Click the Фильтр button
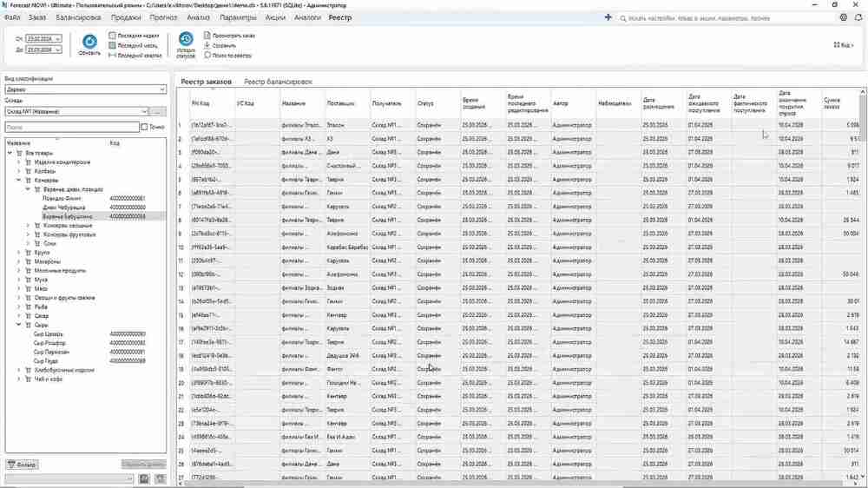 23,465
